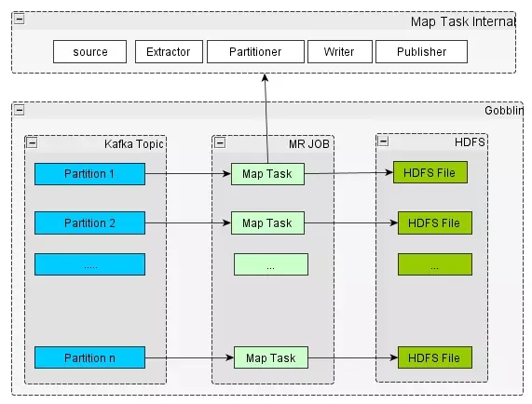532x404 pixels.
Task: Click the bottom HDFS File node
Action: (435, 357)
